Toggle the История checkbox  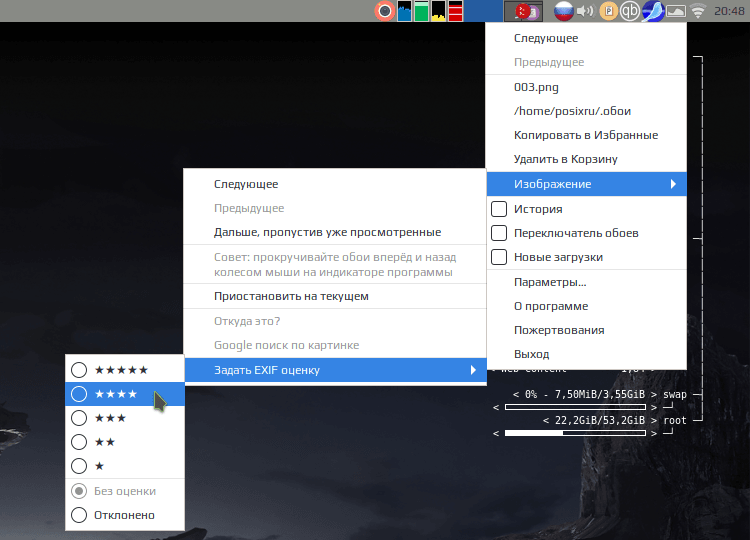coord(499,209)
